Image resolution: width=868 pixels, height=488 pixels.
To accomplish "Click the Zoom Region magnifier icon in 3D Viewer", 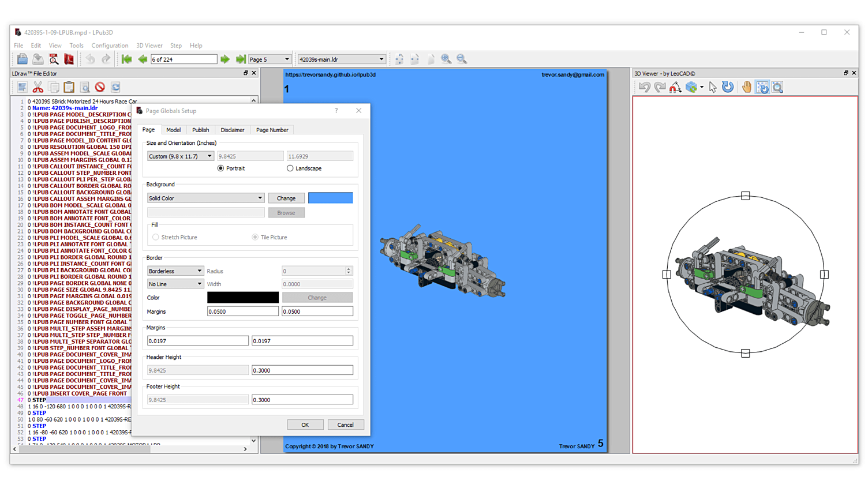I will pyautogui.click(x=777, y=87).
